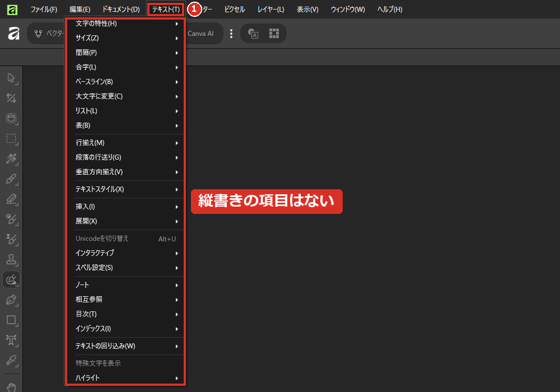Viewport: 560px width, 392px height.
Task: Select the Pen tool nib icon
Action: tap(11, 300)
